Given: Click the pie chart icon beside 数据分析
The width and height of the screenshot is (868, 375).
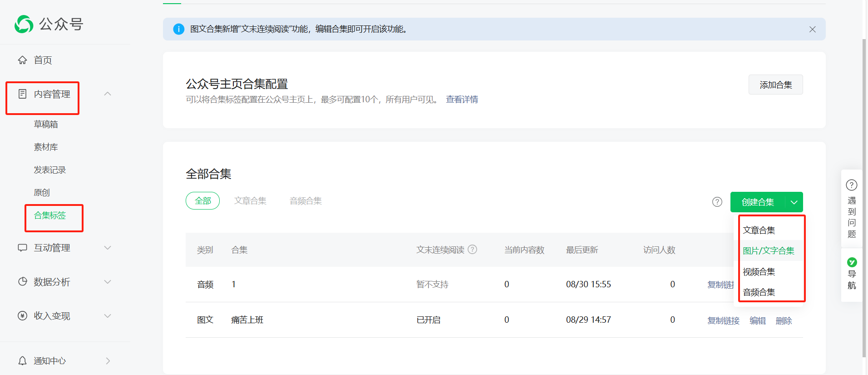Looking at the screenshot, I should point(22,281).
